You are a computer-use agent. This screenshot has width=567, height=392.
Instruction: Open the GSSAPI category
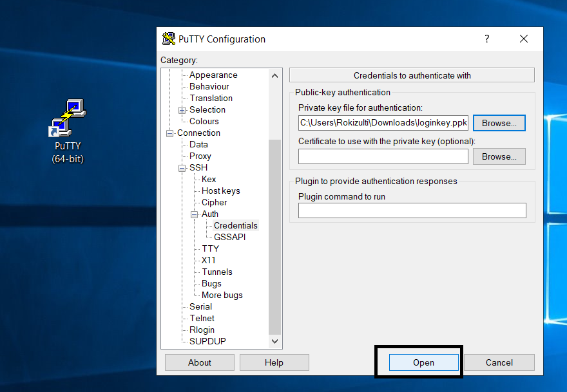pyautogui.click(x=229, y=237)
